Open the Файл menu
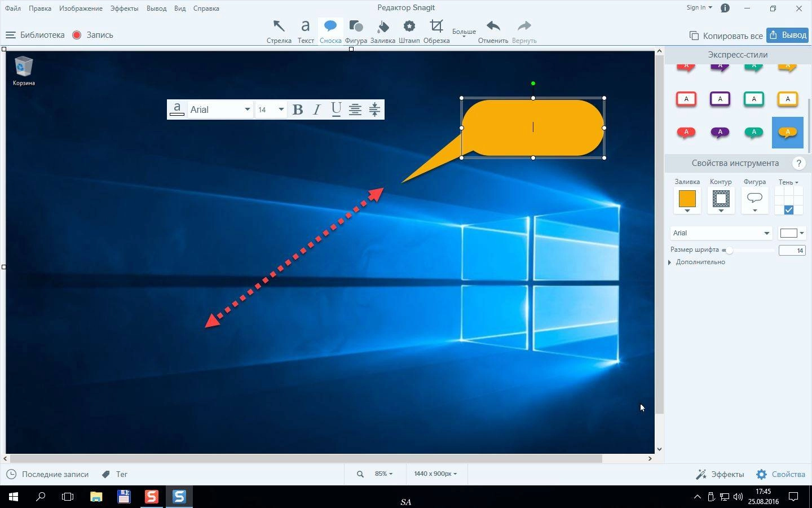The image size is (812, 508). pyautogui.click(x=13, y=8)
